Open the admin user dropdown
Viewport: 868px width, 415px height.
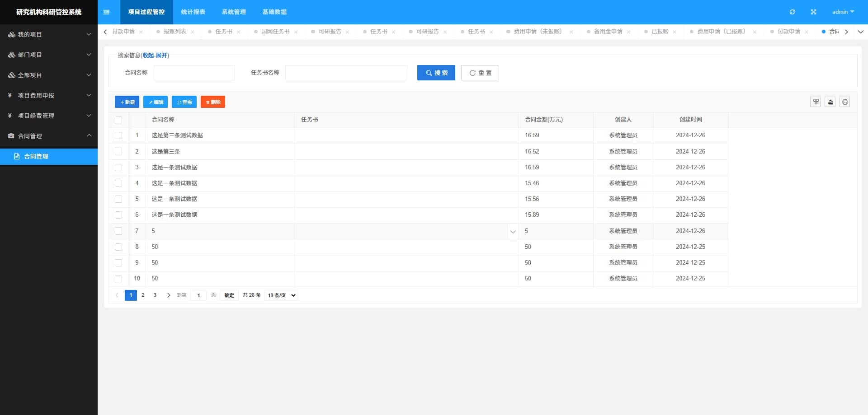(843, 12)
